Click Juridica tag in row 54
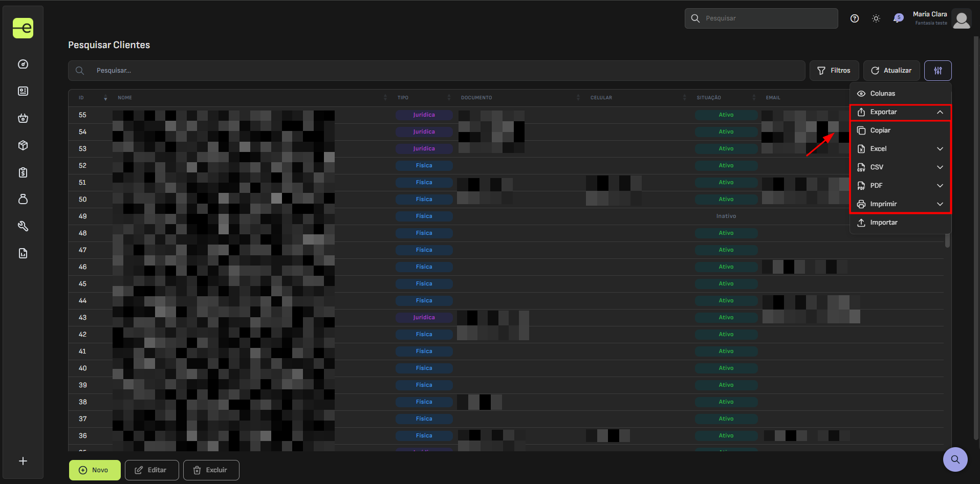Image resolution: width=980 pixels, height=484 pixels. [424, 132]
